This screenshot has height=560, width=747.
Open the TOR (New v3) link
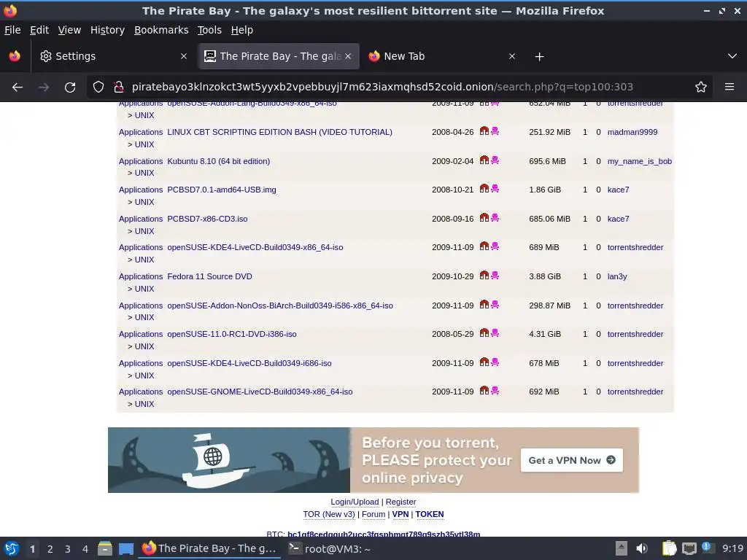(x=329, y=514)
